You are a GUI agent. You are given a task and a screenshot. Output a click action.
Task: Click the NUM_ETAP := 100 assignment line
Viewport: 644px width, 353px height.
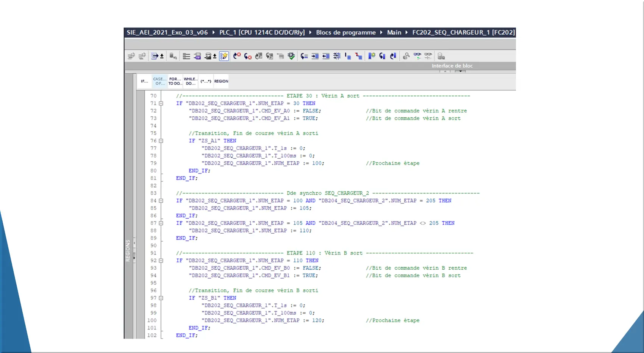[263, 163]
